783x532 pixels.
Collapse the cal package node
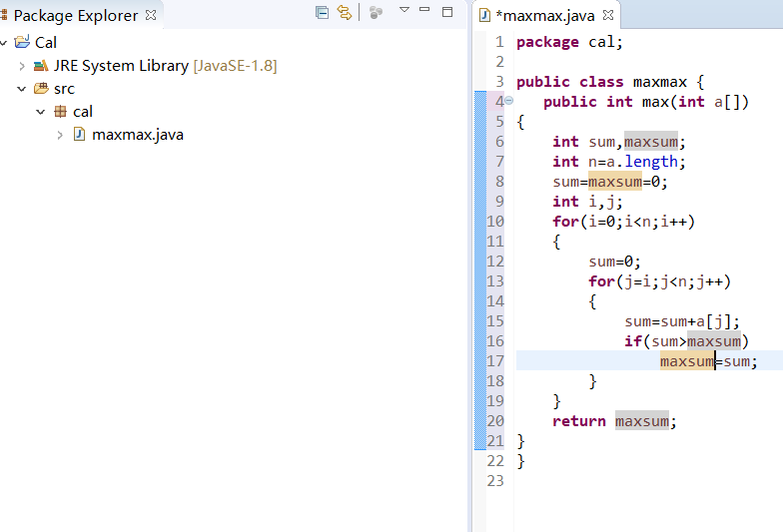41,112
